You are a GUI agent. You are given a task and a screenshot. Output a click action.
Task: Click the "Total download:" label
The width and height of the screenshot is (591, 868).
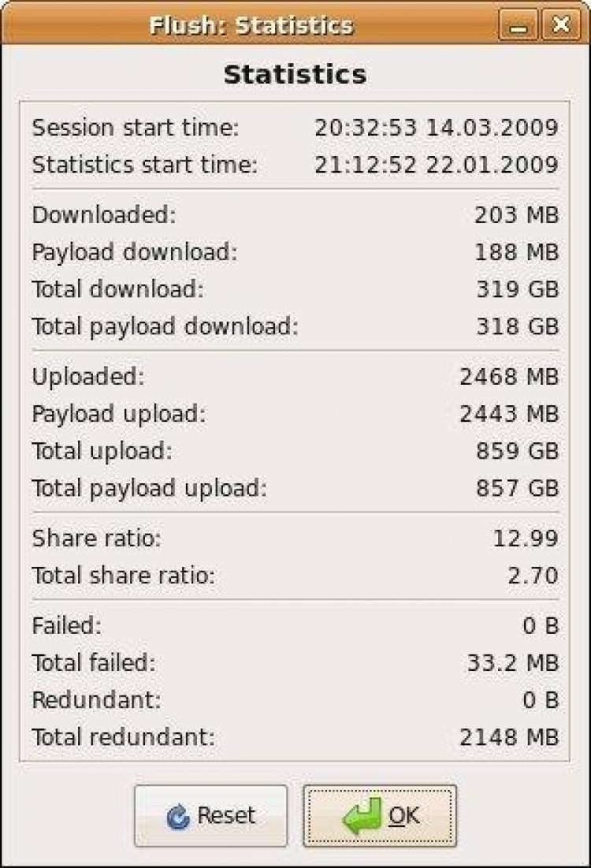coord(118,289)
